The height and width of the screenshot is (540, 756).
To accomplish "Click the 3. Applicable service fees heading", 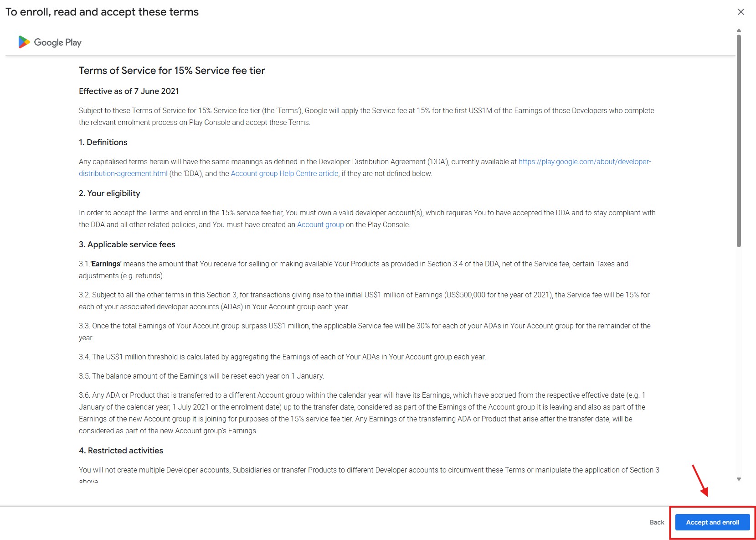I will [x=127, y=244].
